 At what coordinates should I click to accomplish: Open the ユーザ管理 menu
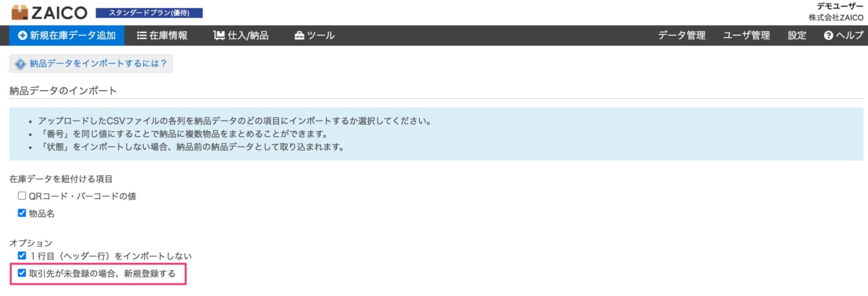[747, 35]
